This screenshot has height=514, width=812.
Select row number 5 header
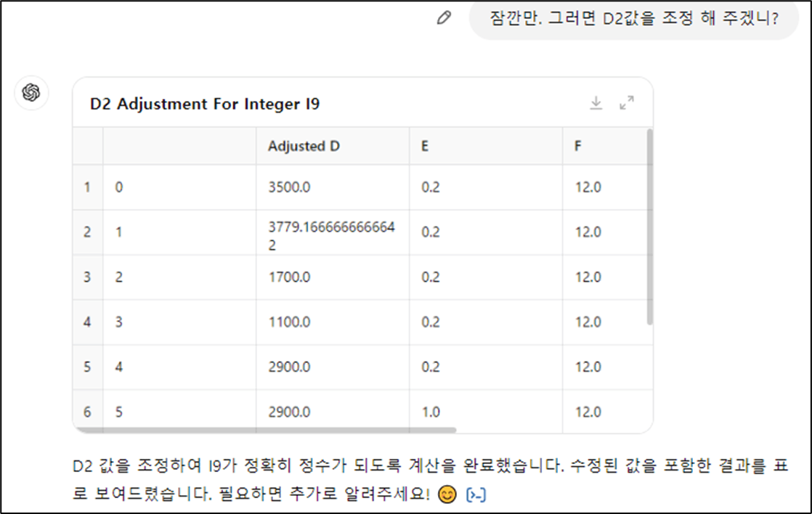coord(87,367)
